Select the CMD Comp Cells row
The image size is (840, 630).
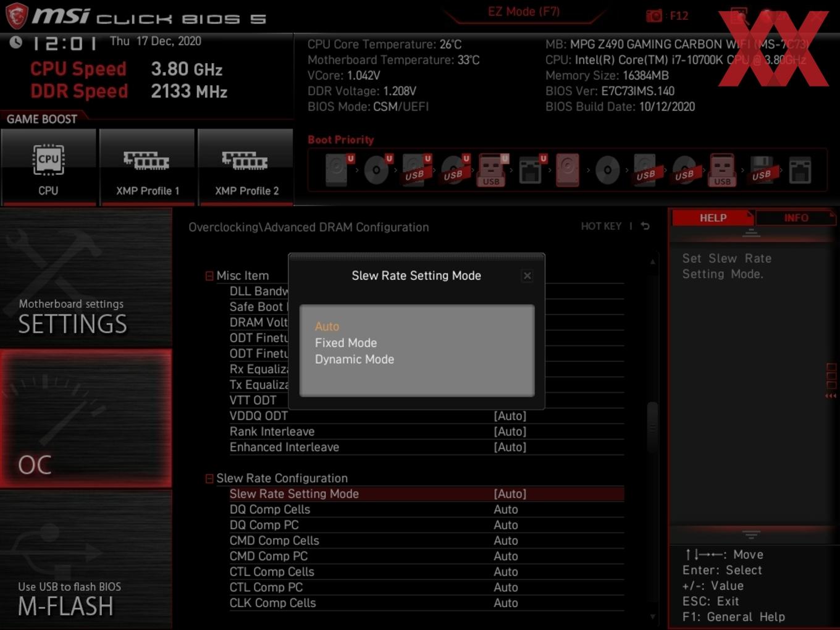point(426,540)
